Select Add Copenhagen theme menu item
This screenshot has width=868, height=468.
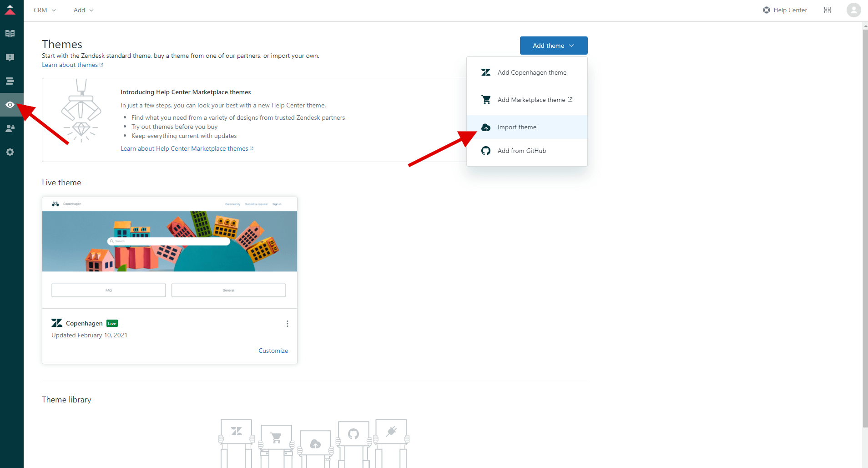pyautogui.click(x=527, y=72)
